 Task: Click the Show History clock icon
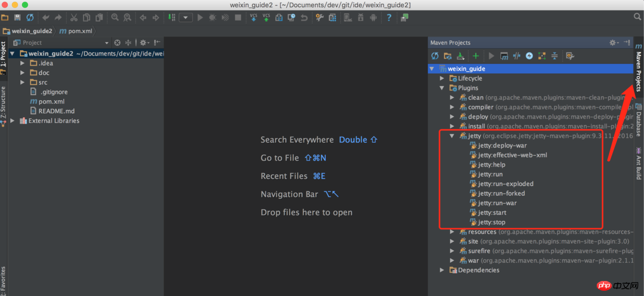click(291, 18)
